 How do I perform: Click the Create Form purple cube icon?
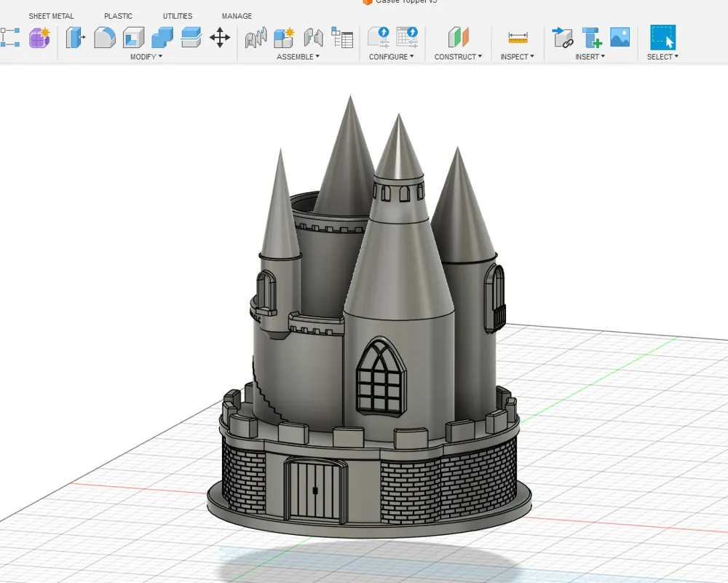39,38
